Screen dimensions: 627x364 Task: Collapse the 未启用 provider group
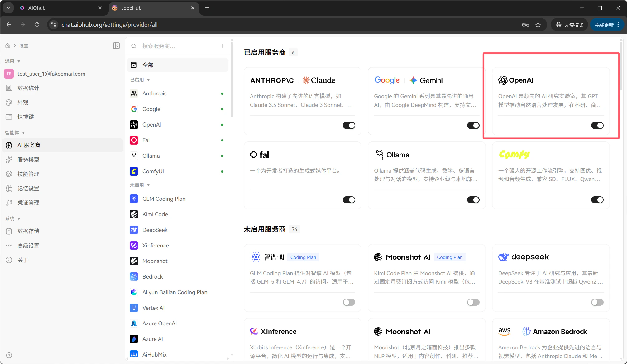coord(140,185)
